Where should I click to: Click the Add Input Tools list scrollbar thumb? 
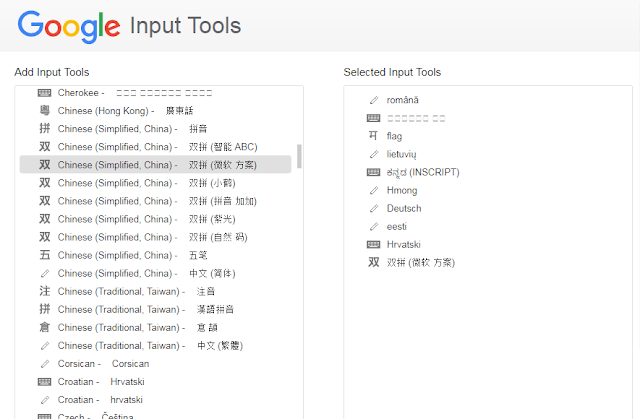(299, 156)
